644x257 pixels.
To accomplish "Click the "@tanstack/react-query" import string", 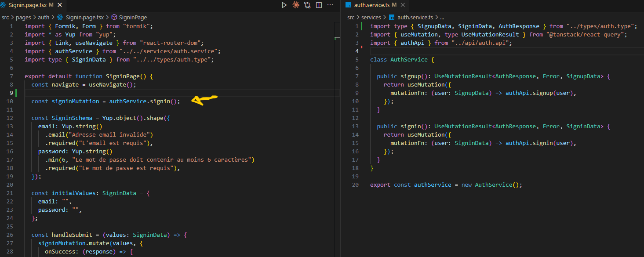I will (x=585, y=34).
